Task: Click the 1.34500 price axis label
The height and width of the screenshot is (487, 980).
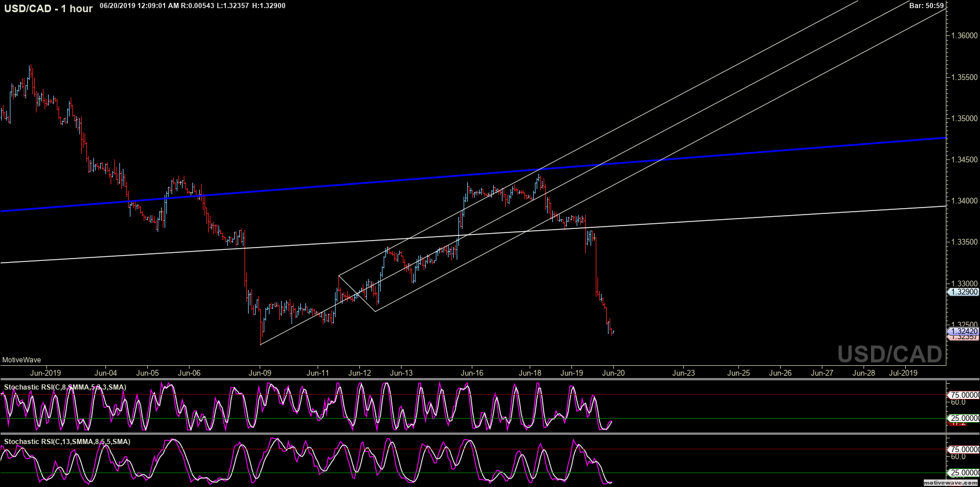Action: click(964, 159)
